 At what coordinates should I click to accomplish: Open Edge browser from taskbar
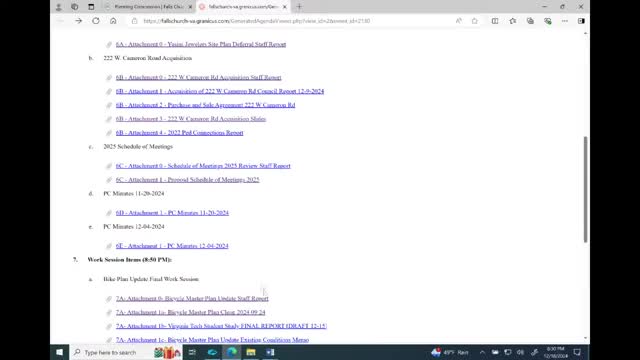tap(231, 352)
